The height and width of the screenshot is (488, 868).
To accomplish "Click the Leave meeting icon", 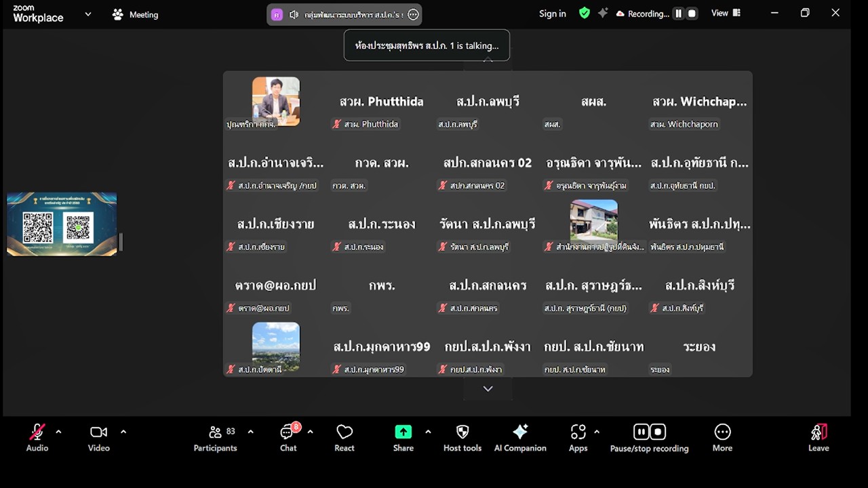I will coord(818,432).
